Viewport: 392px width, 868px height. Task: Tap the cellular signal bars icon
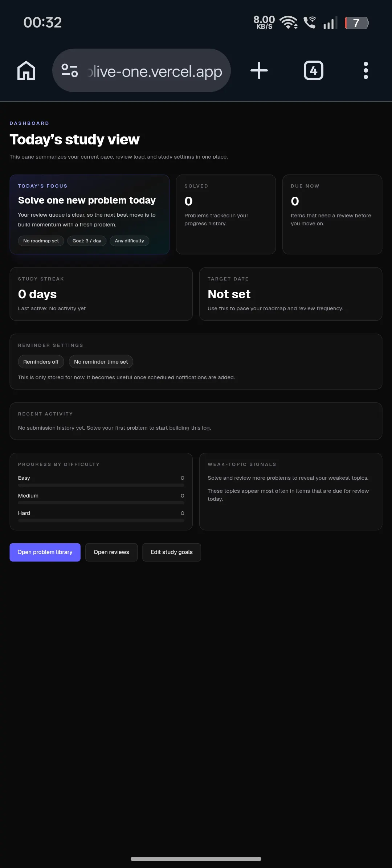coord(330,22)
